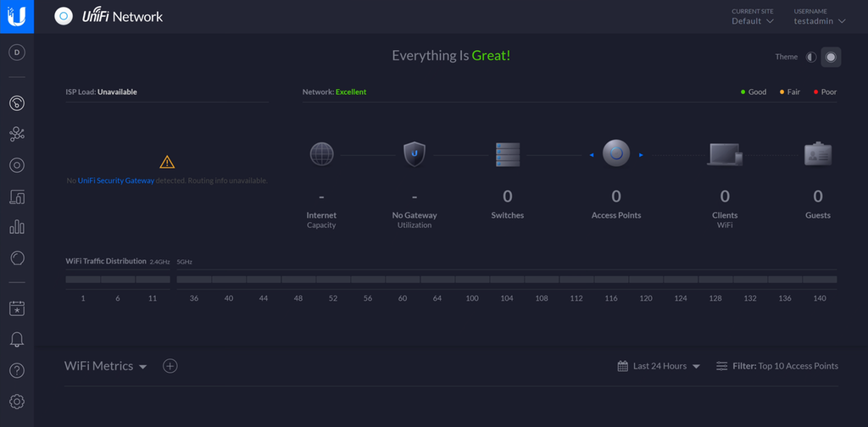Click the 5GHz channel 140 bar
This screenshot has width=868, height=427.
pos(820,280)
